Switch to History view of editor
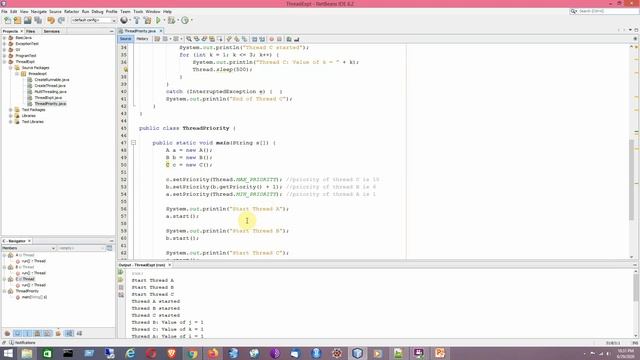640x360 pixels. 142,39
